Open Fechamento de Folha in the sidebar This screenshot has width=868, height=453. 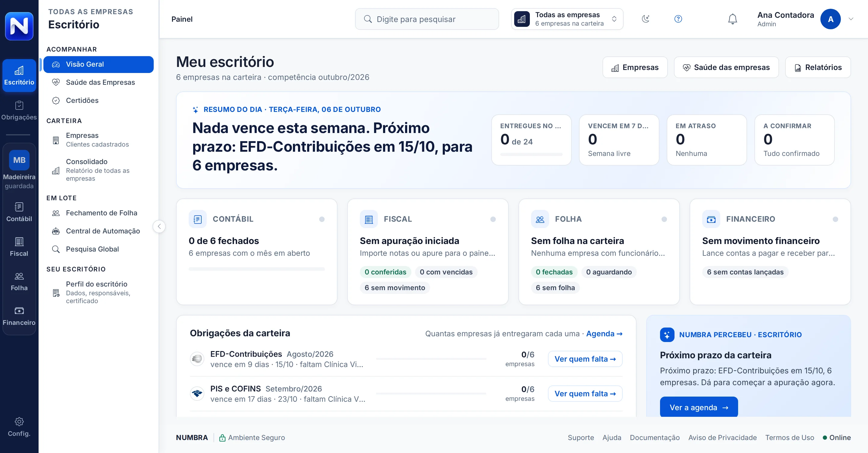98,213
